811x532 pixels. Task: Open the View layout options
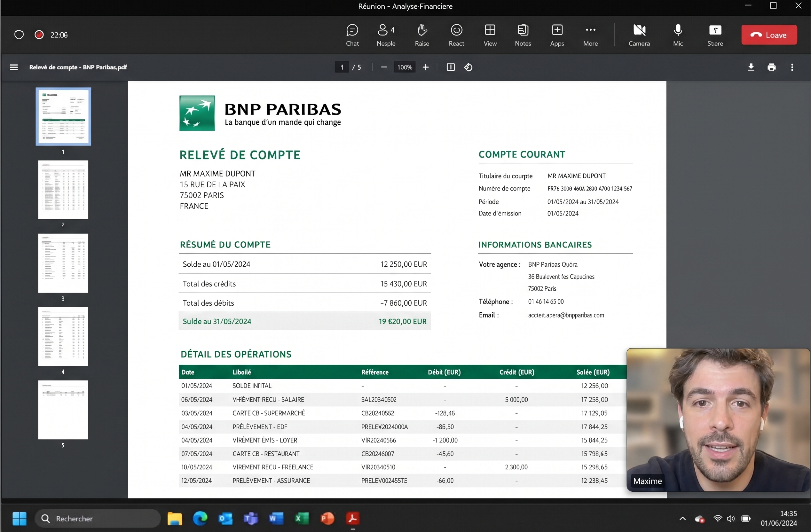[x=490, y=35]
